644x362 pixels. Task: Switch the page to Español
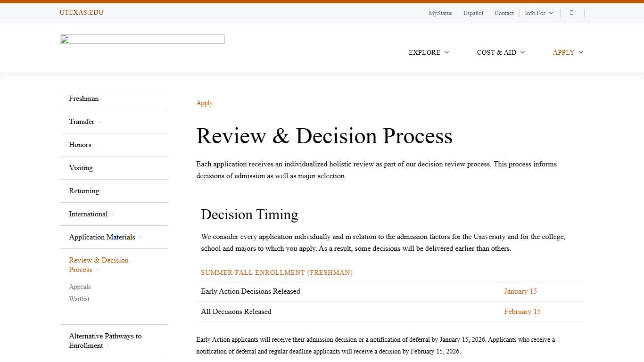tap(473, 13)
